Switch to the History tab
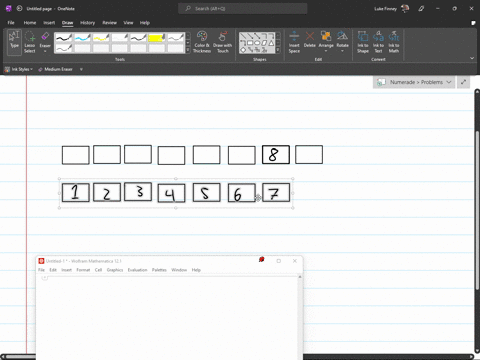The image size is (480, 360). point(87,23)
